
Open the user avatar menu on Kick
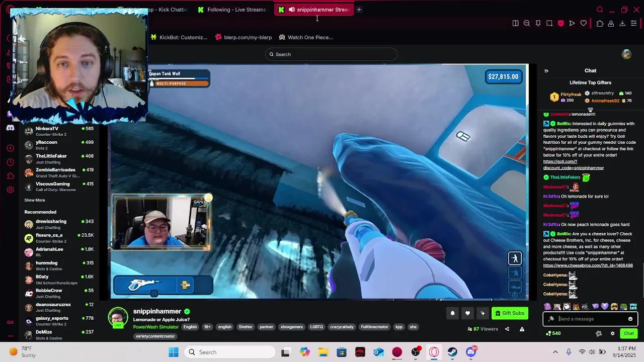pos(626,54)
